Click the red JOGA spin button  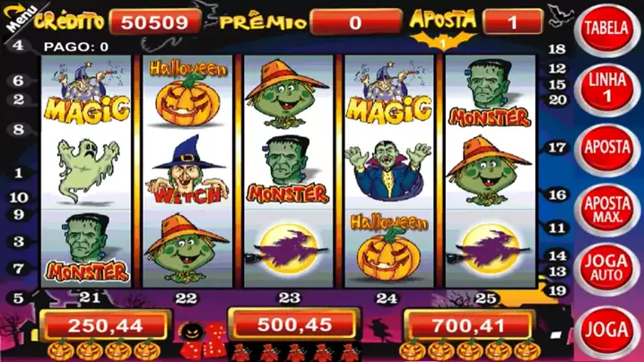pos(606,330)
